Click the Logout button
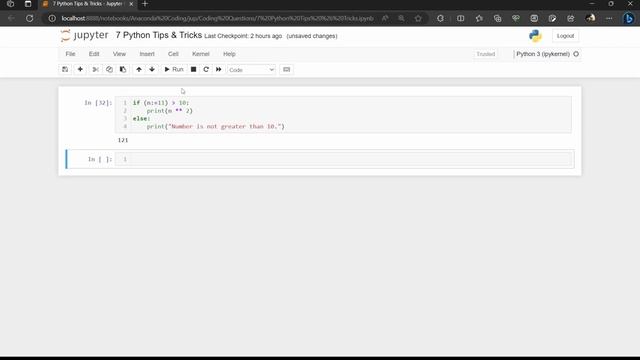 (x=565, y=36)
